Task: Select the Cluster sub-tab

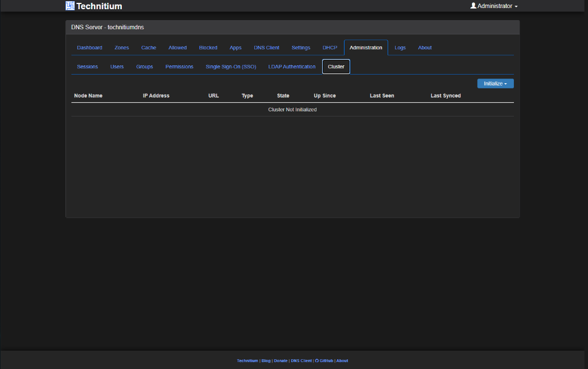Action: click(336, 67)
